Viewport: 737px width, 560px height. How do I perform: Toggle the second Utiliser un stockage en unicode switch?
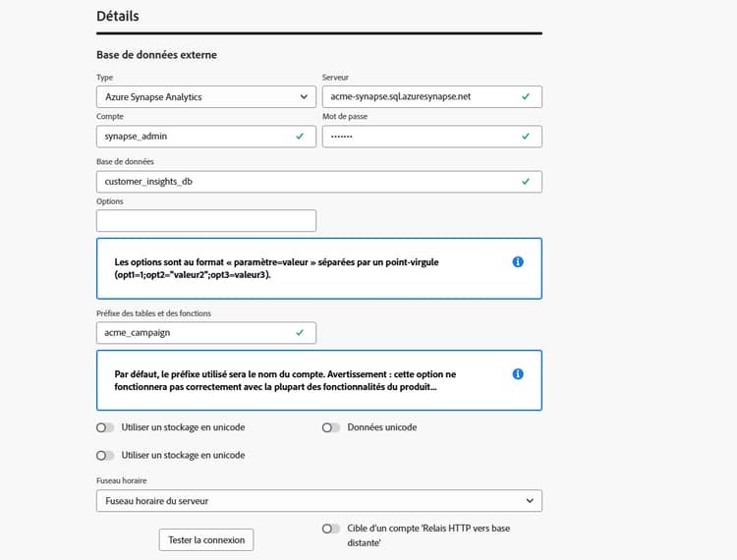coord(105,455)
